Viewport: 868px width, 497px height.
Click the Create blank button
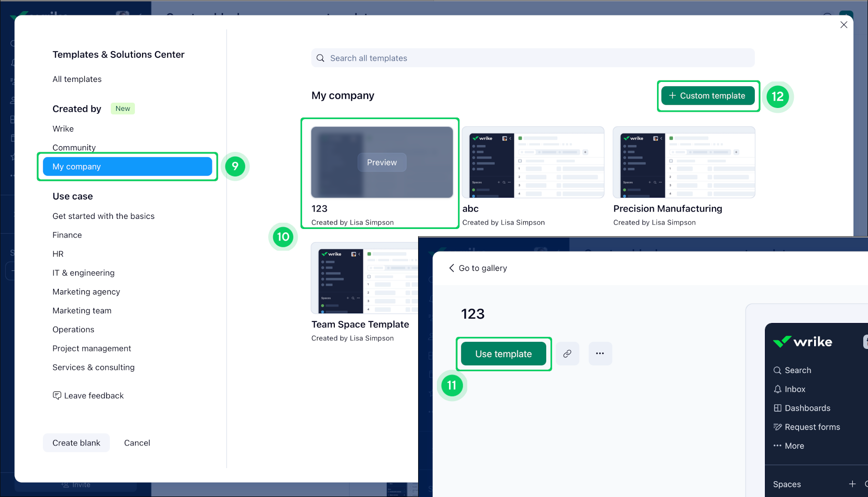pyautogui.click(x=76, y=443)
